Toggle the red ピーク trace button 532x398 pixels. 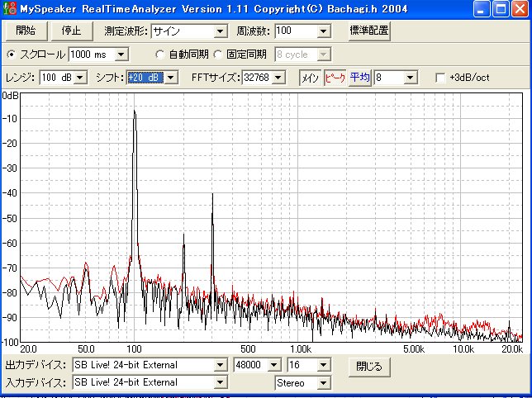point(335,78)
